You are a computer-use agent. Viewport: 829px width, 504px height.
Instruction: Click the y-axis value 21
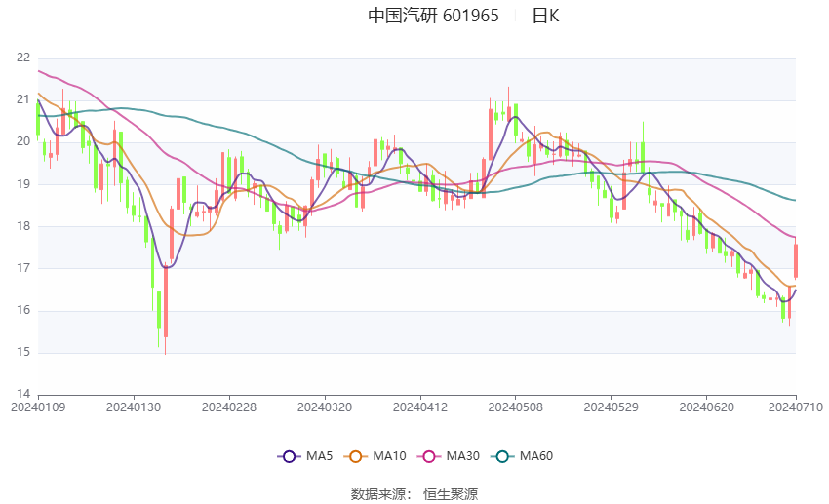point(23,99)
